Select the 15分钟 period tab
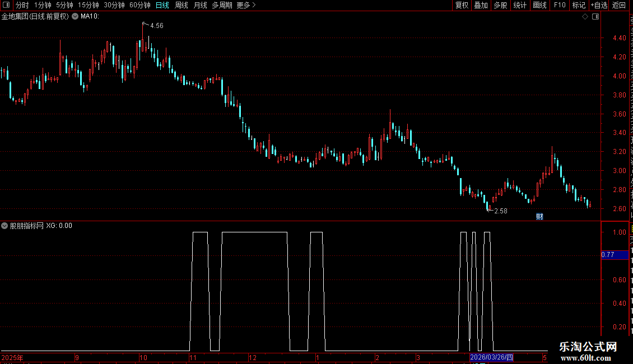Viewport: 633px width, 364px height. (x=89, y=5)
